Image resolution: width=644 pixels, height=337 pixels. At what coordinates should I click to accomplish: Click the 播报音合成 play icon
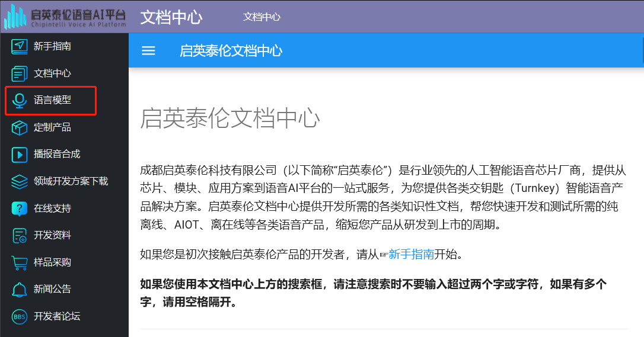coord(20,155)
